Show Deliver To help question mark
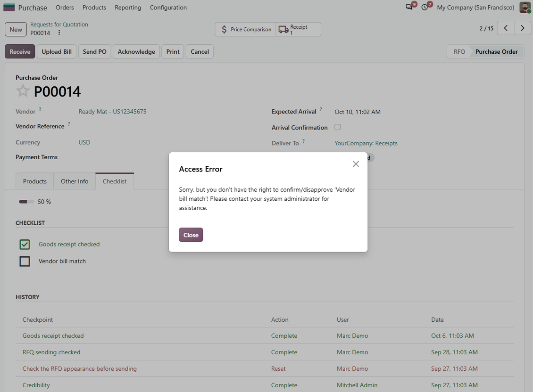The image size is (533, 392). pos(304,141)
